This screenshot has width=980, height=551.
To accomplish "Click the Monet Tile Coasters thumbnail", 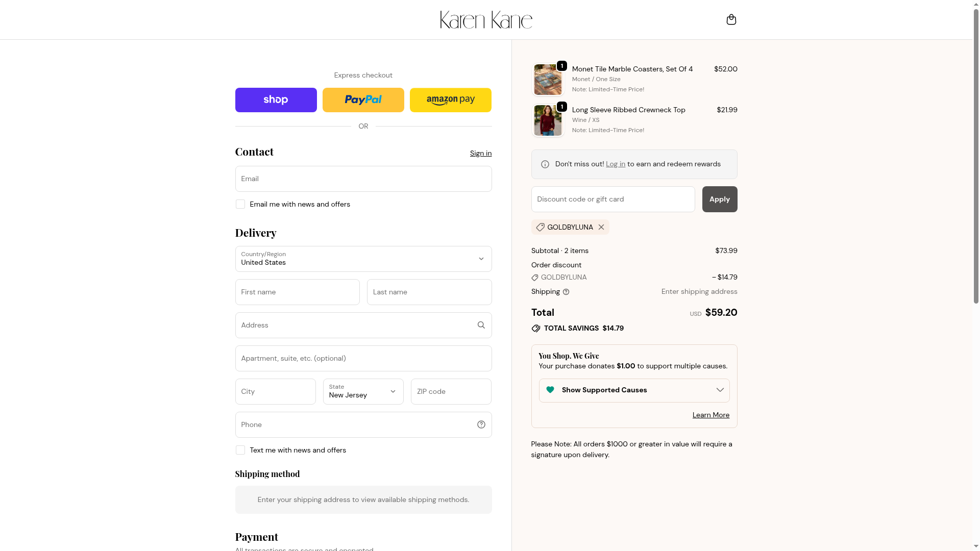I will pyautogui.click(x=548, y=80).
